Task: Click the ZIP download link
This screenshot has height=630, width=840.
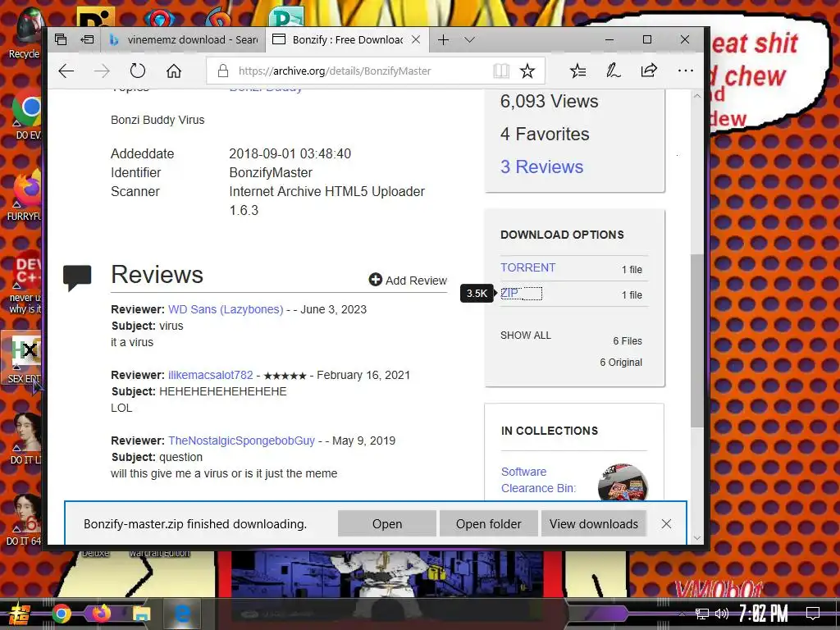Action: [509, 293]
